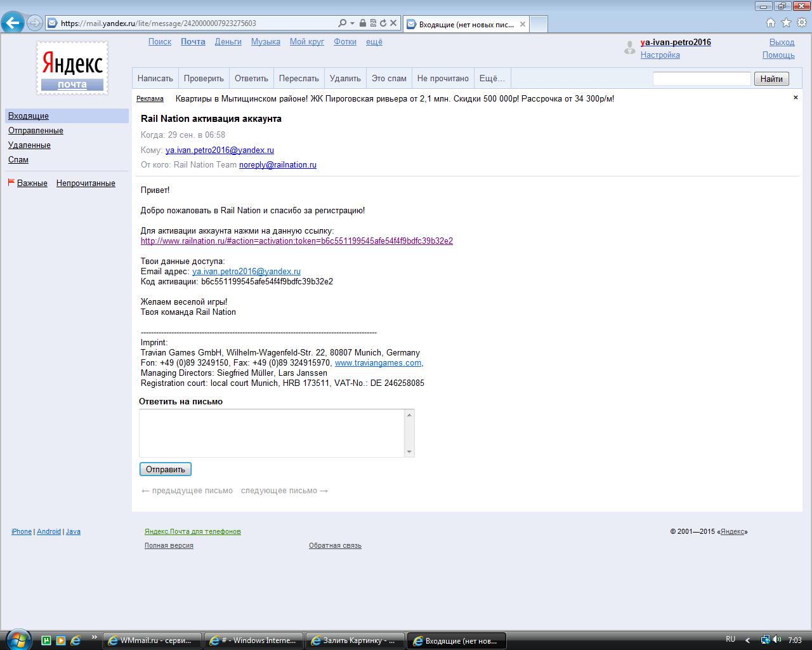Image resolution: width=812 pixels, height=650 pixels.
Task: Open the Отправленные sent folder
Action: tap(36, 131)
